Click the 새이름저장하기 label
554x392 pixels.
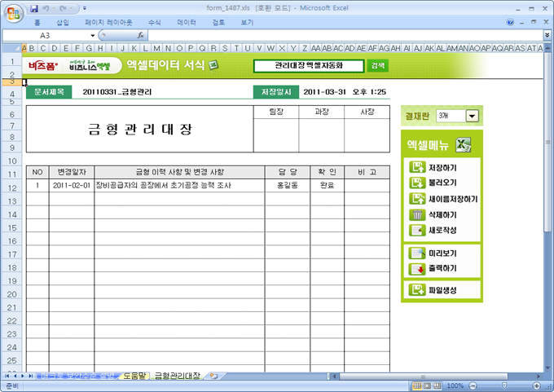tap(453, 199)
